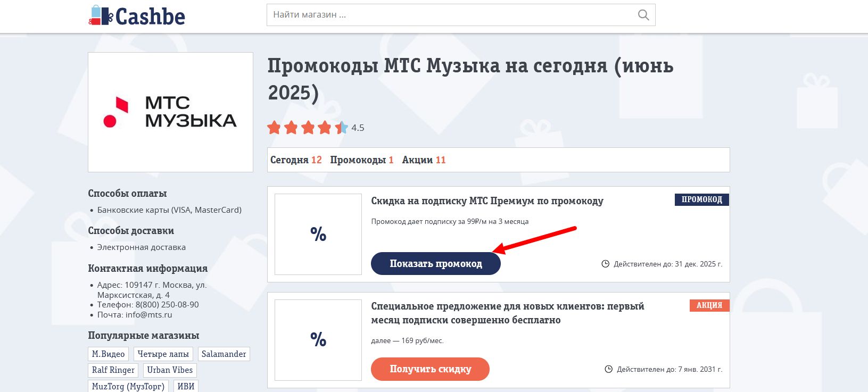
Task: Open the Ralf Ringer store tag
Action: pos(113,370)
